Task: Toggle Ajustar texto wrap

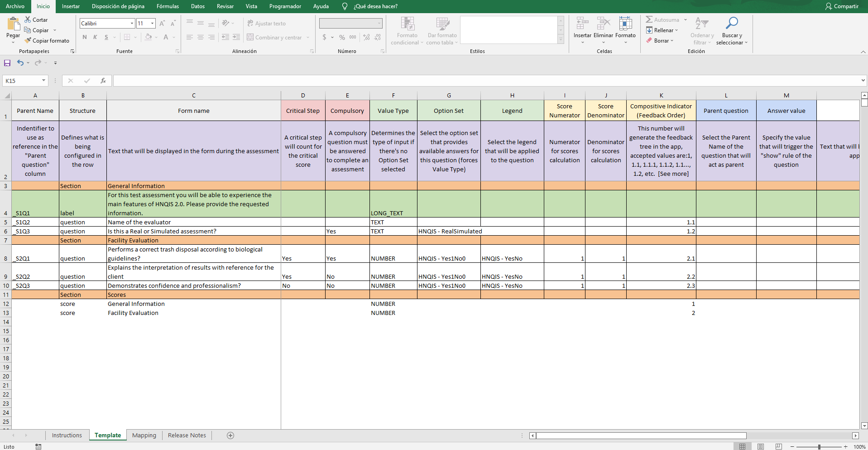Action: [x=266, y=23]
